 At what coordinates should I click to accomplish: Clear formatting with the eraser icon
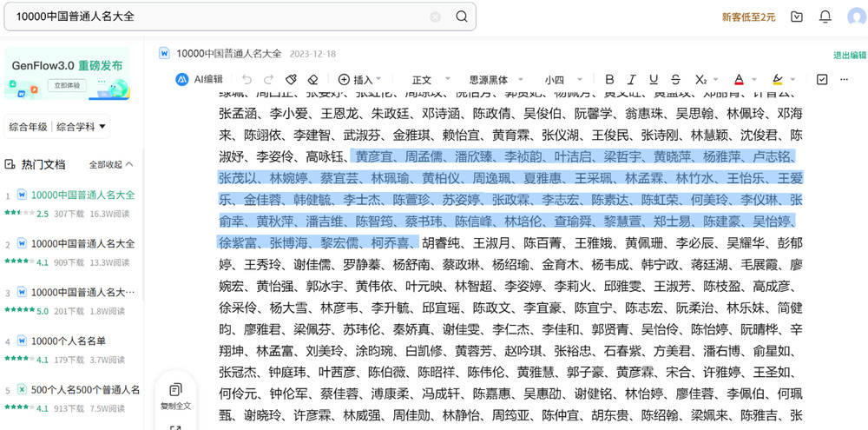click(313, 79)
